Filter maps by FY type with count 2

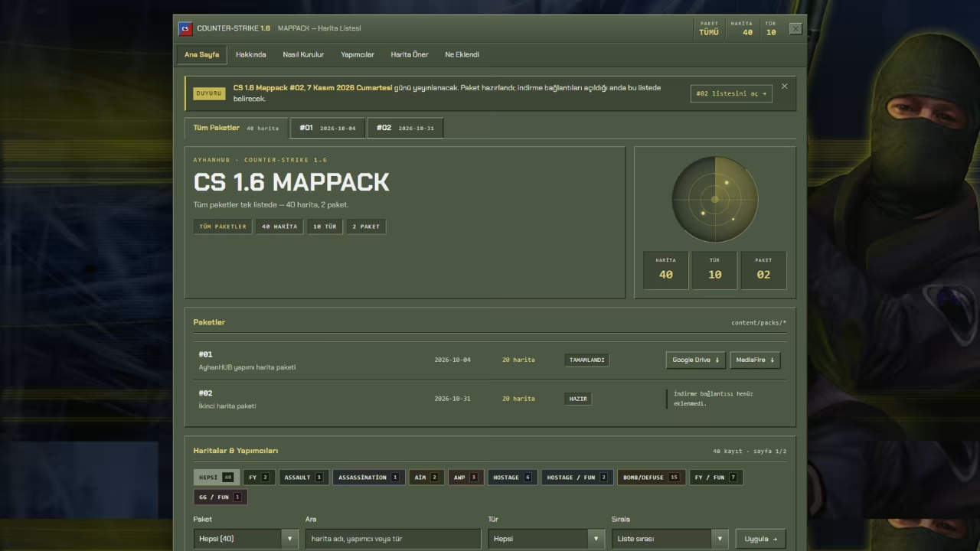(259, 477)
